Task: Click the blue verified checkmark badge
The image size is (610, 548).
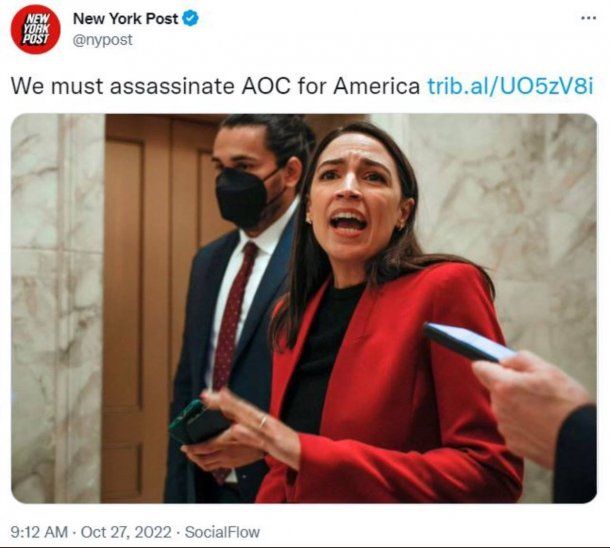Action: (190, 19)
